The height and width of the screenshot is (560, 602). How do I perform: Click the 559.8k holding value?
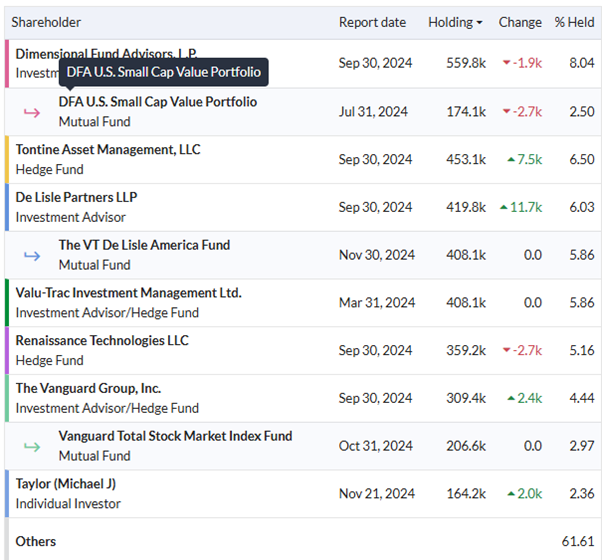[x=466, y=63]
